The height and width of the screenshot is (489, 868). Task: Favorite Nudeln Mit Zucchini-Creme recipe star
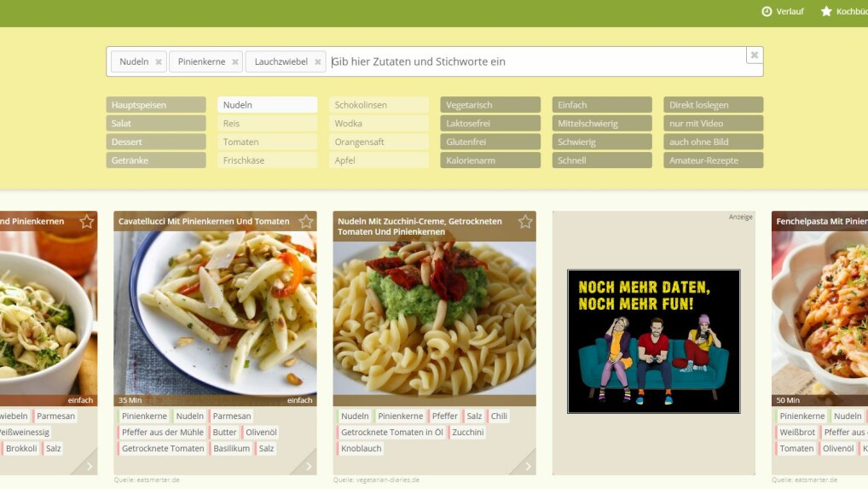[525, 222]
